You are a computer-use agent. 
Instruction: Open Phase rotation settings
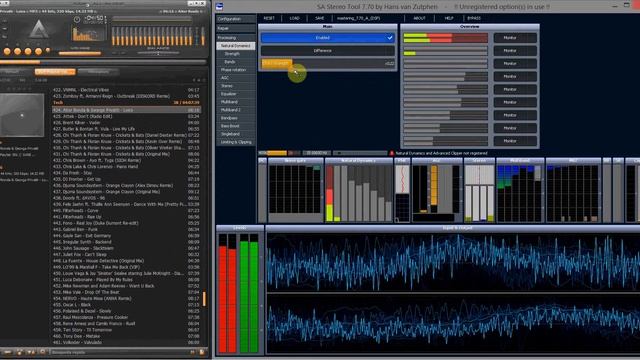[x=236, y=70]
